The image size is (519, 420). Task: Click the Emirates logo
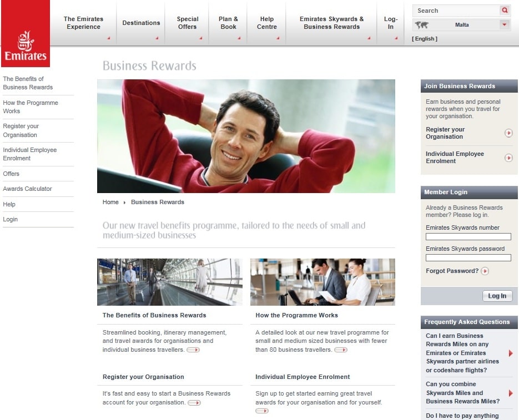(x=26, y=33)
